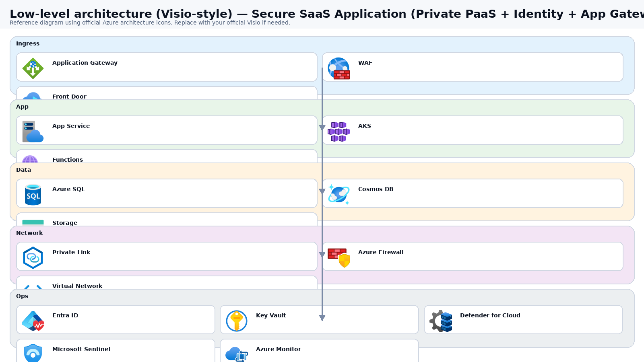Click the Application Gateway icon
The width and height of the screenshot is (644, 362).
(x=33, y=68)
